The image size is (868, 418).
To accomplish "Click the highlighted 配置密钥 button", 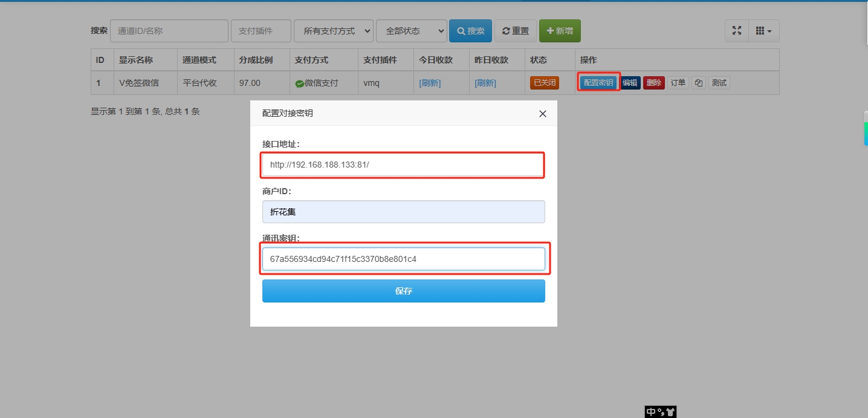I will 598,82.
